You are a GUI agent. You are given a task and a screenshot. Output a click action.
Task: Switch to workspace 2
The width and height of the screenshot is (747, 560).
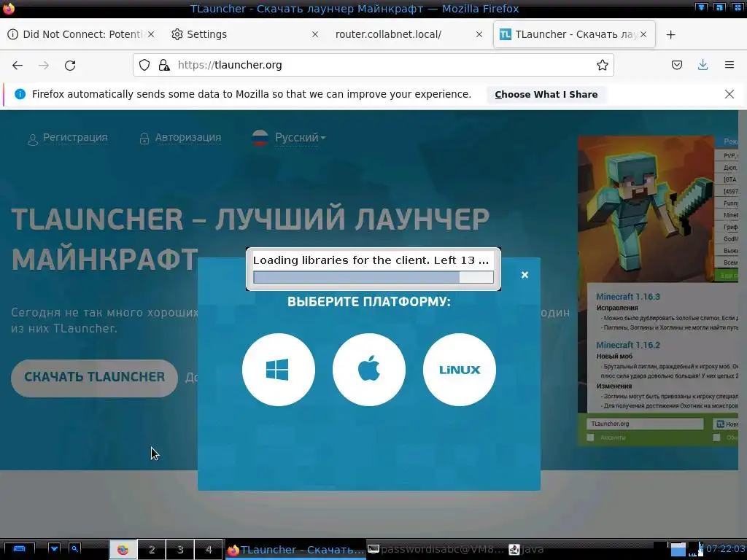[152, 550]
